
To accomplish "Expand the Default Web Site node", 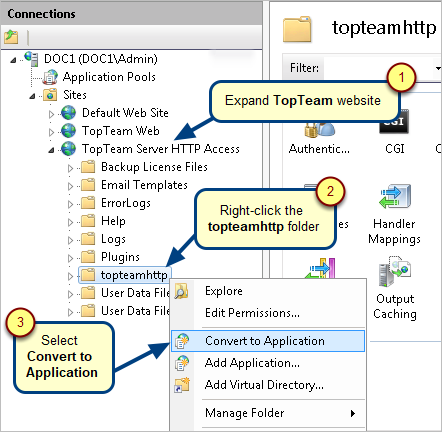I will pos(51,114).
